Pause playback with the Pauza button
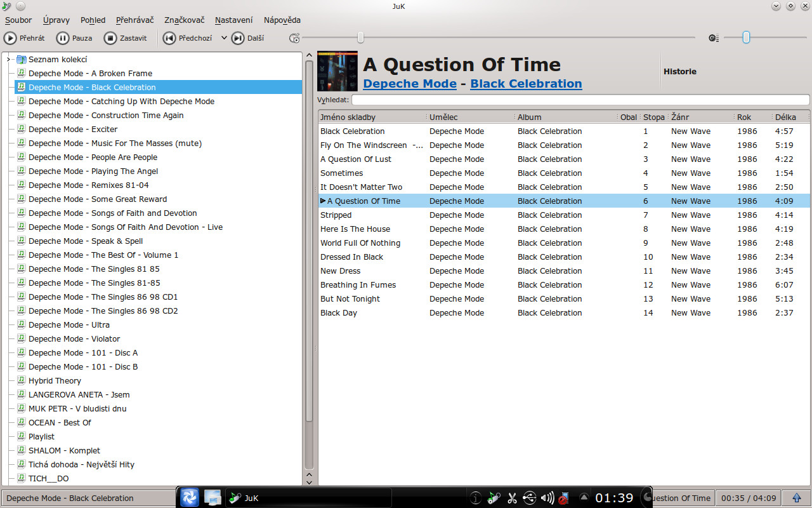 click(x=75, y=38)
